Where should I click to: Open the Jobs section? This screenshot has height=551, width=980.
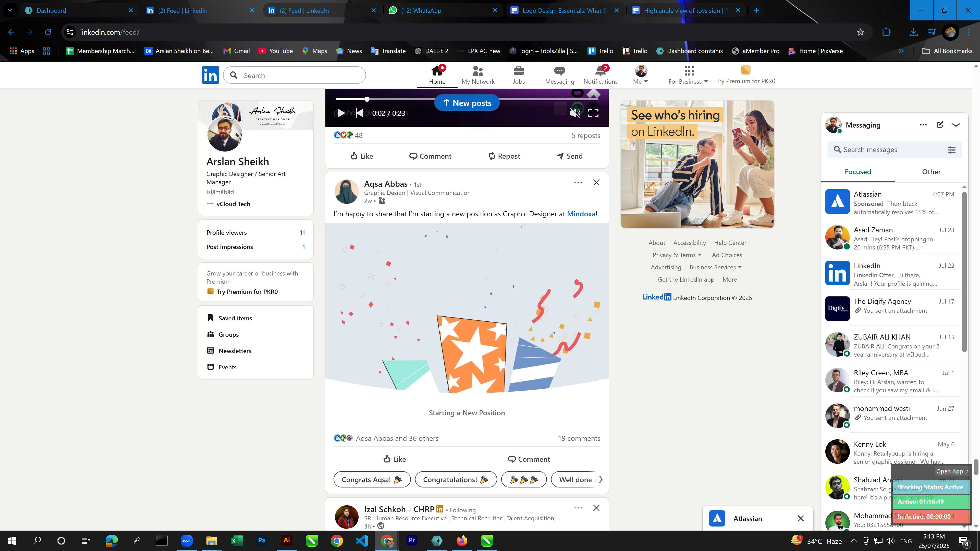519,75
